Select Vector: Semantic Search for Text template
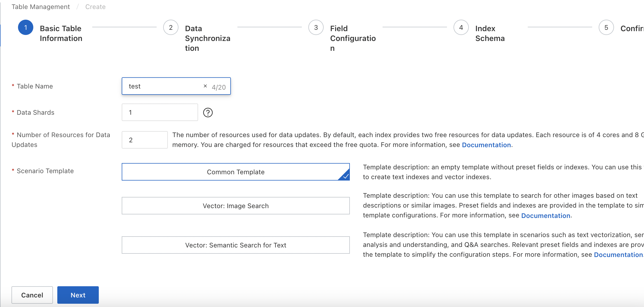Image resolution: width=644 pixels, height=307 pixels. coord(235,245)
